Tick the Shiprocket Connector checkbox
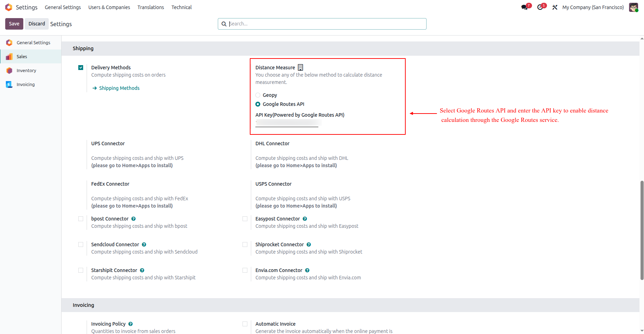This screenshot has width=644, height=334. click(245, 244)
